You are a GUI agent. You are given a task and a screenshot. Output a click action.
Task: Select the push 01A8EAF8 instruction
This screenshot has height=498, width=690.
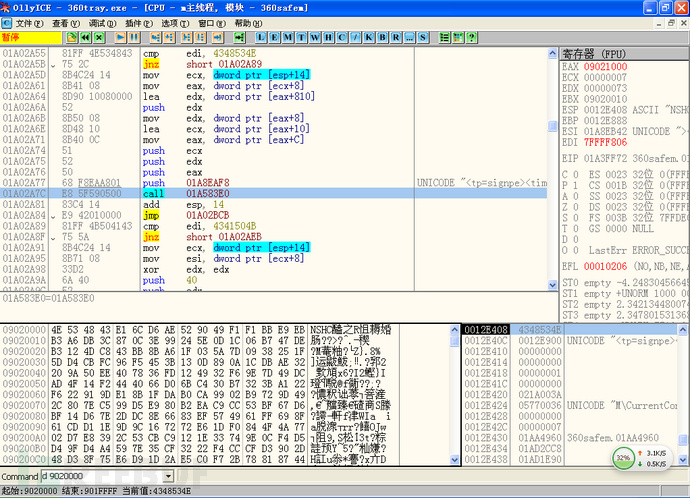(x=274, y=183)
